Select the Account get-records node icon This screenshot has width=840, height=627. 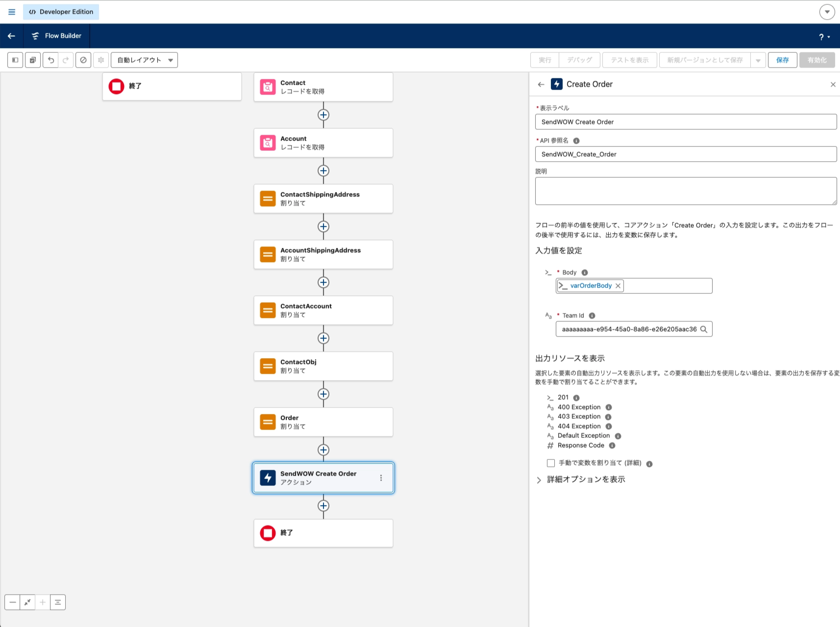[268, 143]
